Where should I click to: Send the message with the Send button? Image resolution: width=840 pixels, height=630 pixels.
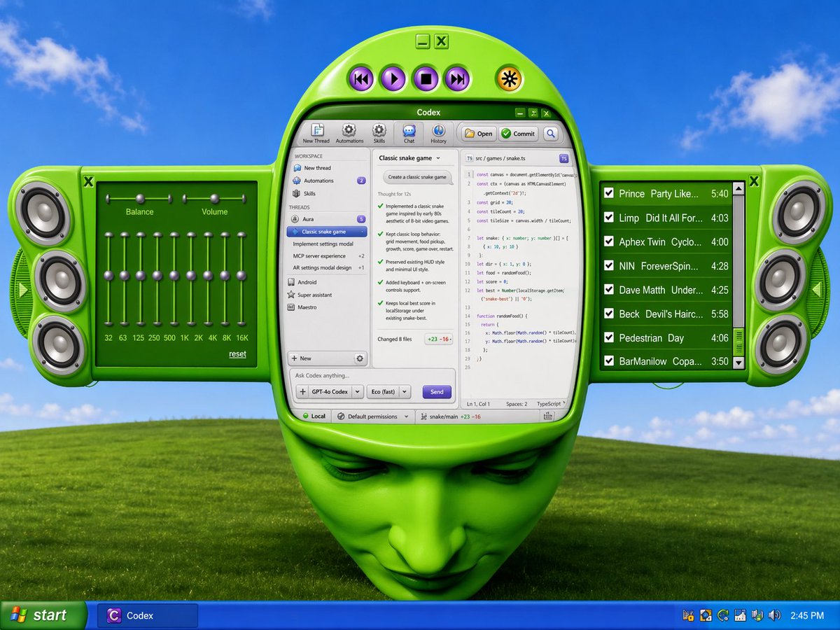437,392
